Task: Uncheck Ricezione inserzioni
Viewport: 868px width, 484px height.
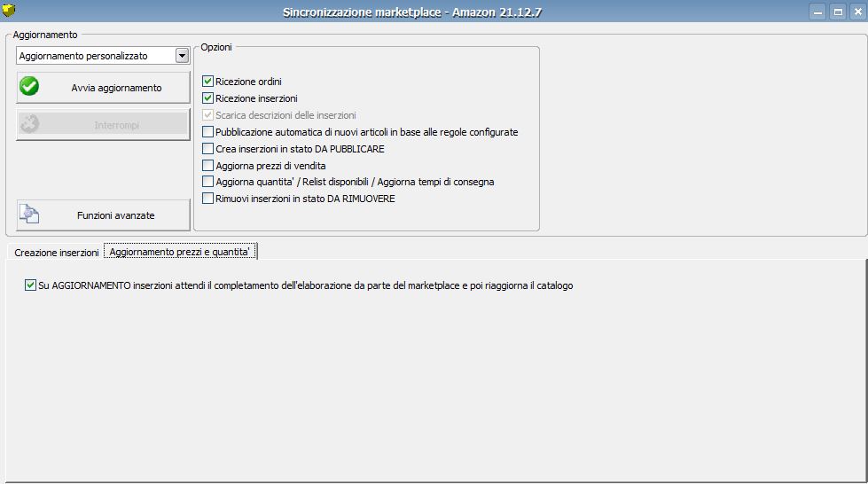Action: click(x=207, y=98)
